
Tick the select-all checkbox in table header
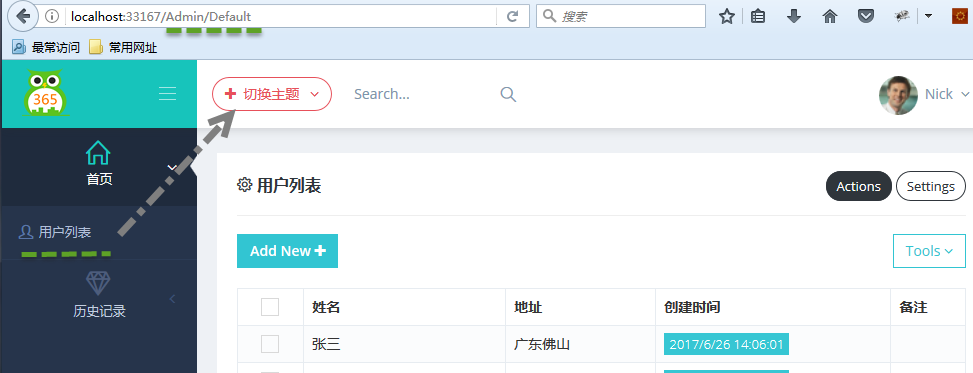[270, 307]
